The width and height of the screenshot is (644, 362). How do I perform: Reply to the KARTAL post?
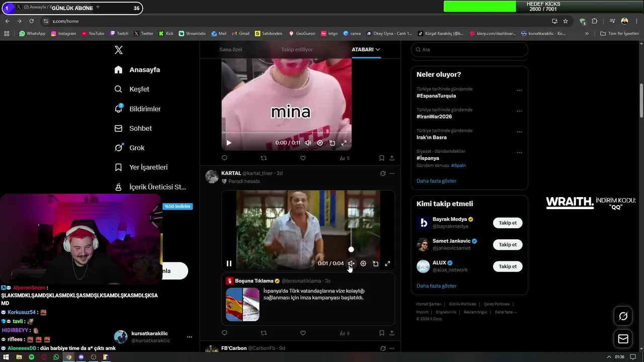click(x=224, y=333)
